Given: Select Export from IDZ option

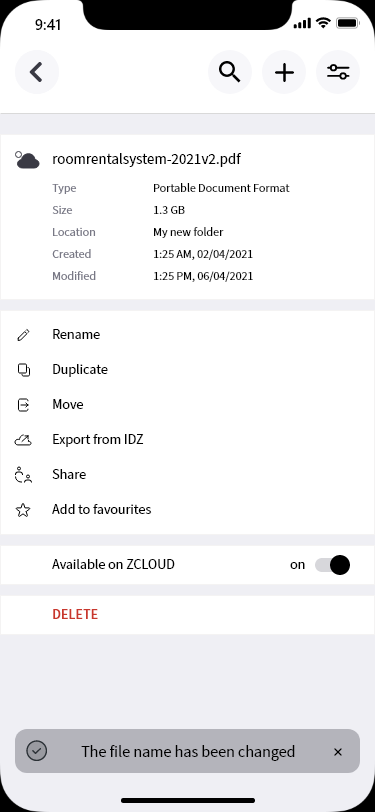Looking at the screenshot, I should click(x=97, y=440).
